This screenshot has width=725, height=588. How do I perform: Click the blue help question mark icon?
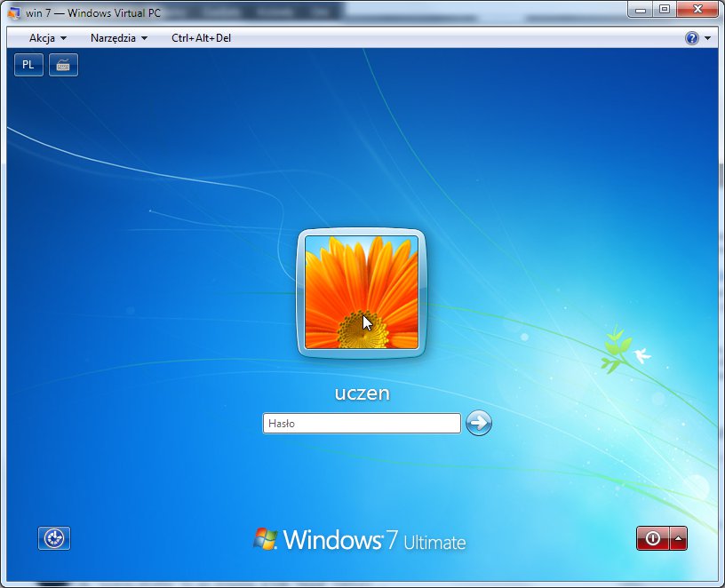pyautogui.click(x=692, y=38)
